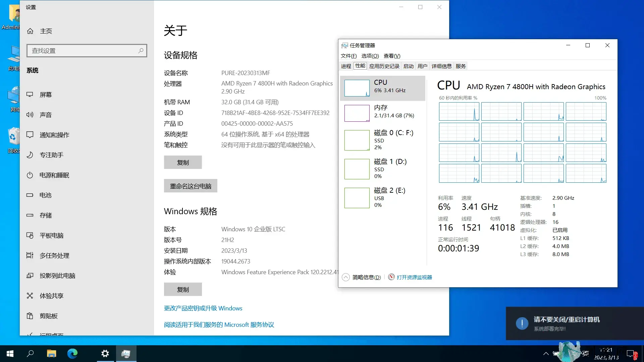Select 磁盘 0 (C: F:) performance item
Viewport: 644px width, 362px height.
point(383,140)
